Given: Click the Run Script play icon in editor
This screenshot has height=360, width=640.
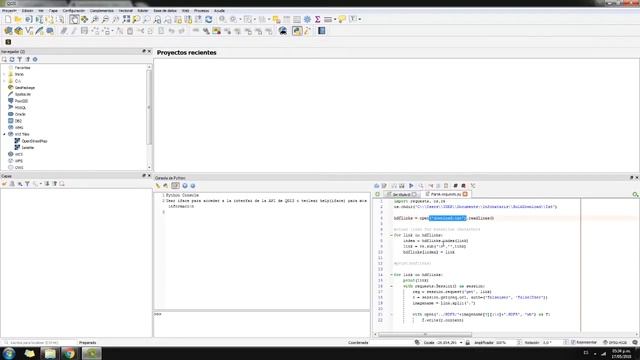Looking at the screenshot, I should (x=411, y=186).
